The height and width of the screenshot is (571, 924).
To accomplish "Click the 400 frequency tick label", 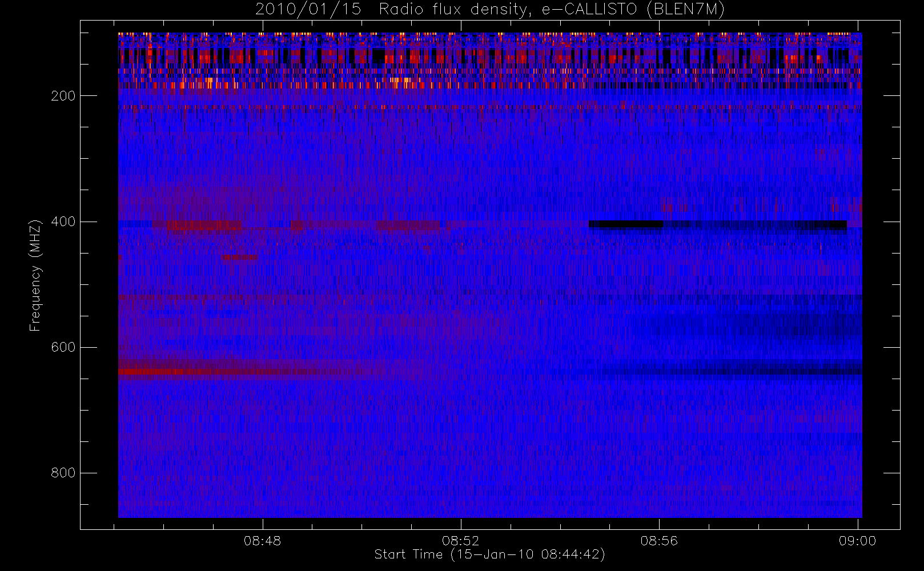I will [63, 221].
